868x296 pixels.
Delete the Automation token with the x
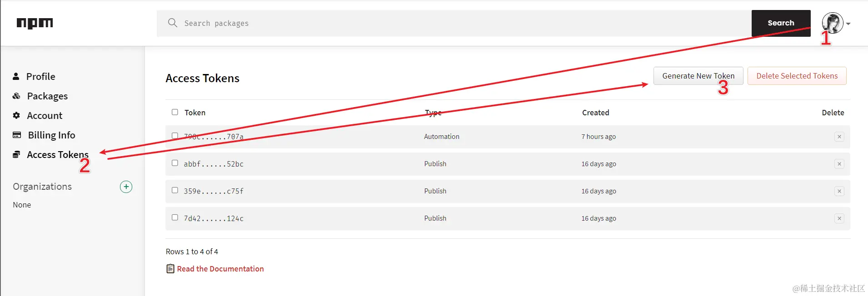(x=839, y=137)
